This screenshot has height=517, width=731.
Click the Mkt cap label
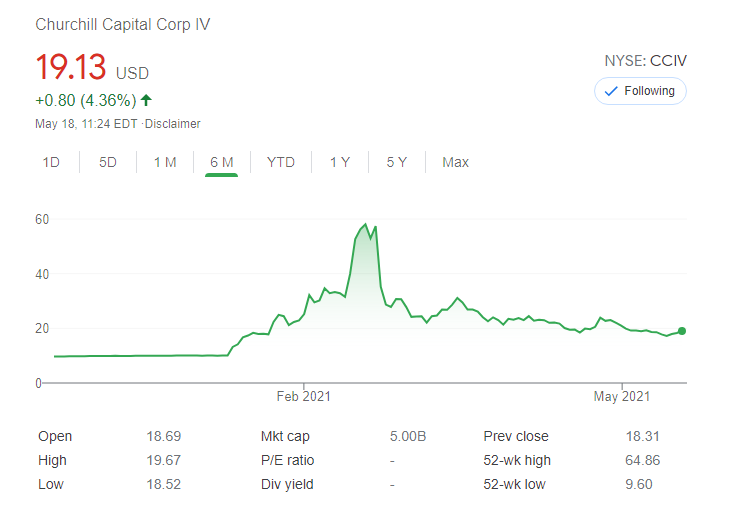[285, 436]
